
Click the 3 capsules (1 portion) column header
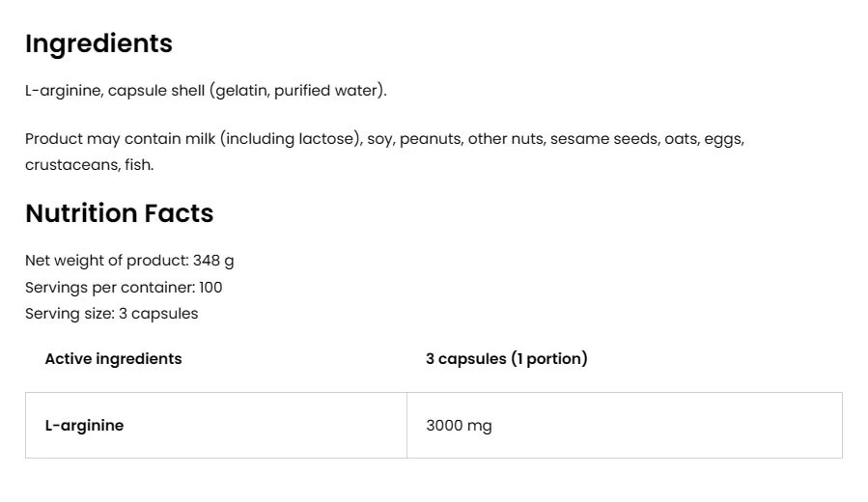click(x=506, y=359)
